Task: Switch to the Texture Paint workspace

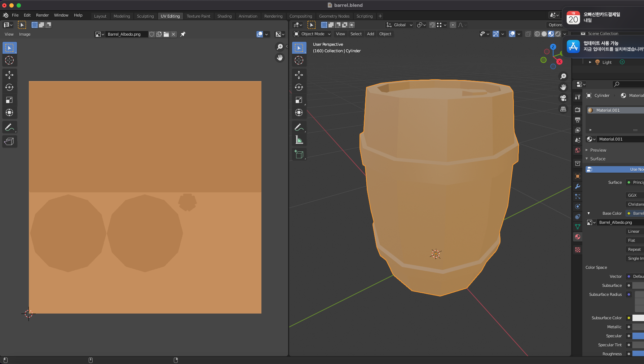Action: (198, 16)
